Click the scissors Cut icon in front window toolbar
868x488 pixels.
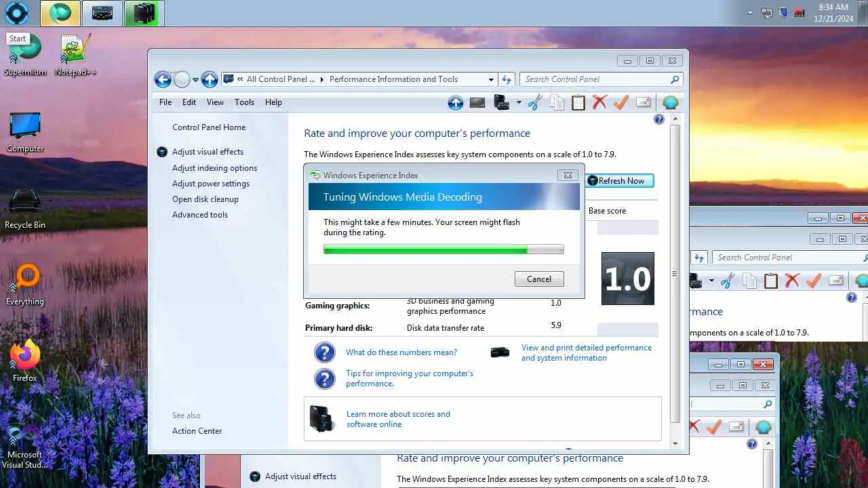coord(535,102)
